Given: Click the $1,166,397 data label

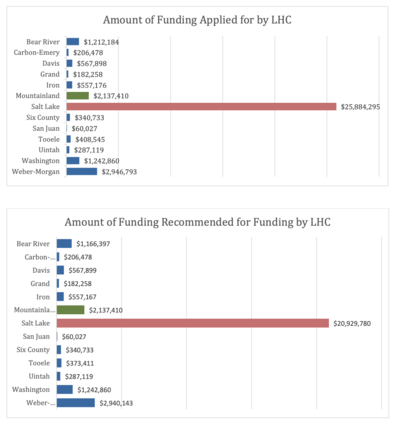Looking at the screenshot, I should coord(93,244).
